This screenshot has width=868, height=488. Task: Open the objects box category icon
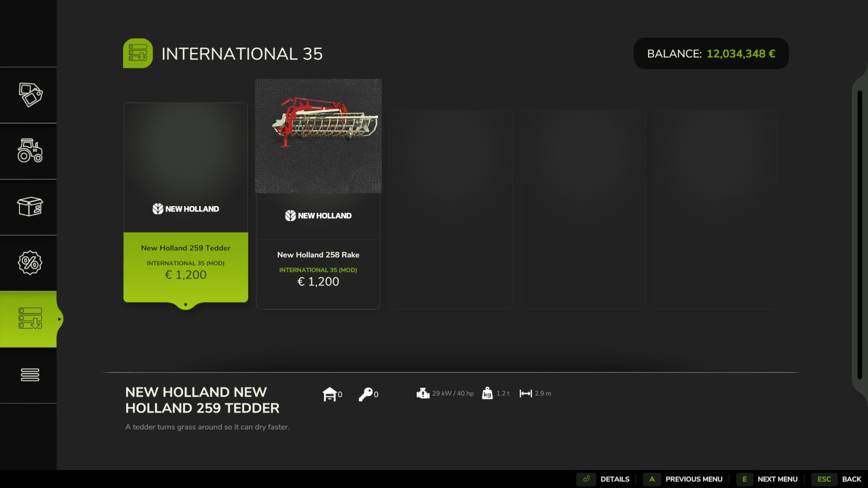pyautogui.click(x=30, y=207)
